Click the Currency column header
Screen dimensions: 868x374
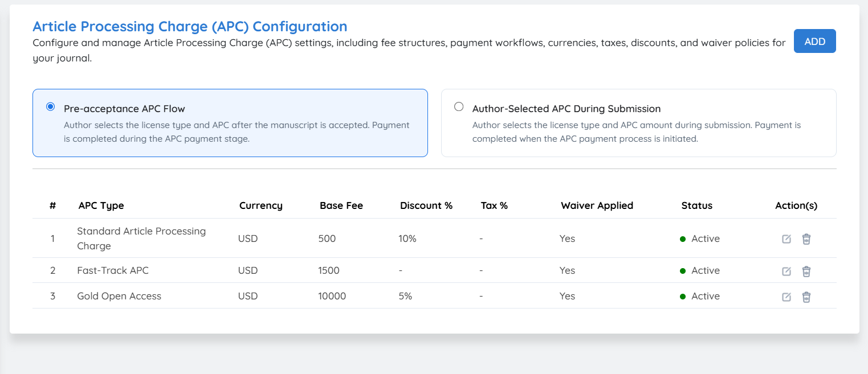[x=261, y=206]
